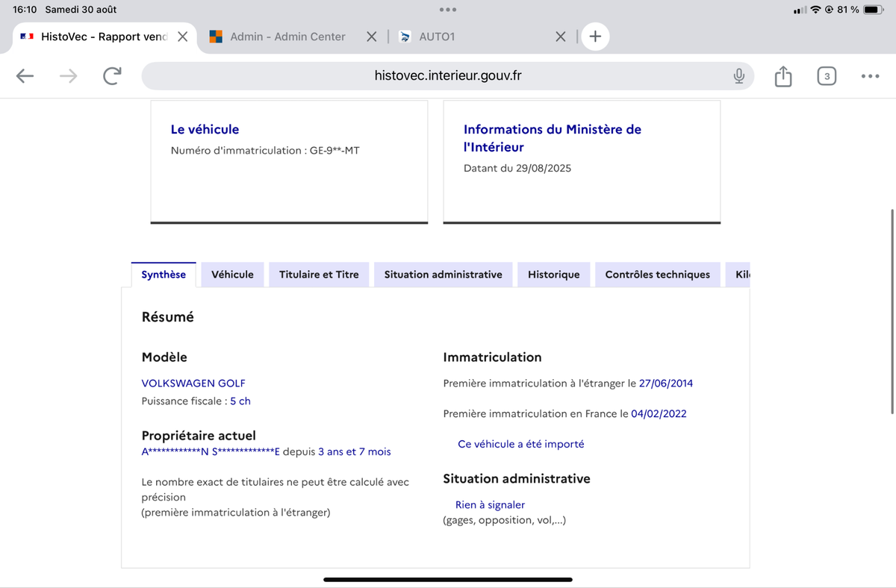Close the Admin Center browser tab
Screen dimensions: 896x588
pos(371,37)
